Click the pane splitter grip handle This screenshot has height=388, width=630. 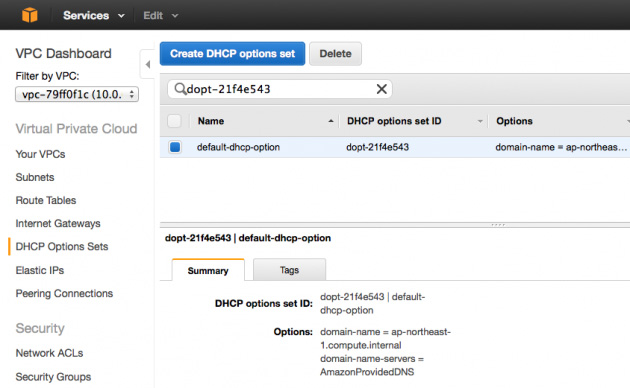498,225
